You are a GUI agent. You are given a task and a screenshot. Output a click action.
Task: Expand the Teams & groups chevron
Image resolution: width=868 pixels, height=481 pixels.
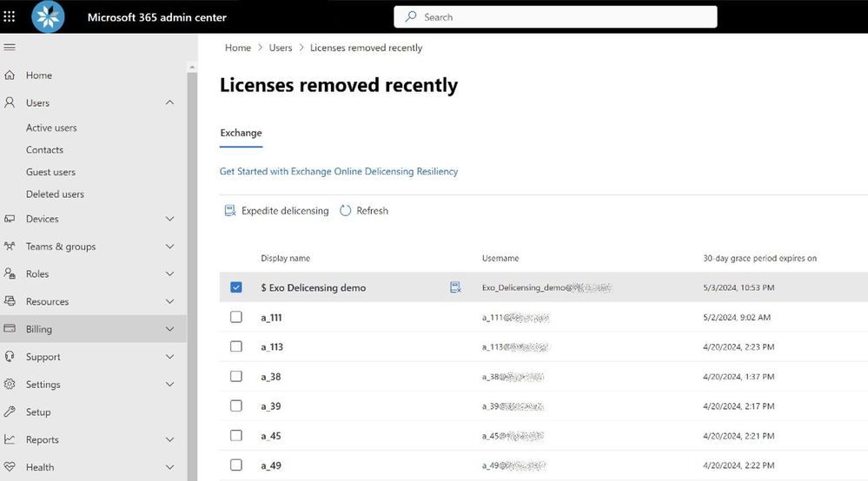[170, 246]
